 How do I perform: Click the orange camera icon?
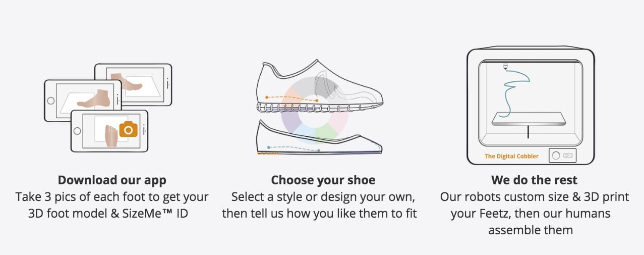[x=129, y=130]
